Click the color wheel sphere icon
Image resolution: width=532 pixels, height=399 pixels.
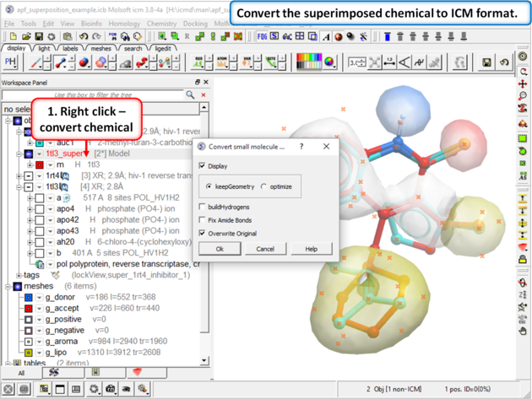[328, 62]
